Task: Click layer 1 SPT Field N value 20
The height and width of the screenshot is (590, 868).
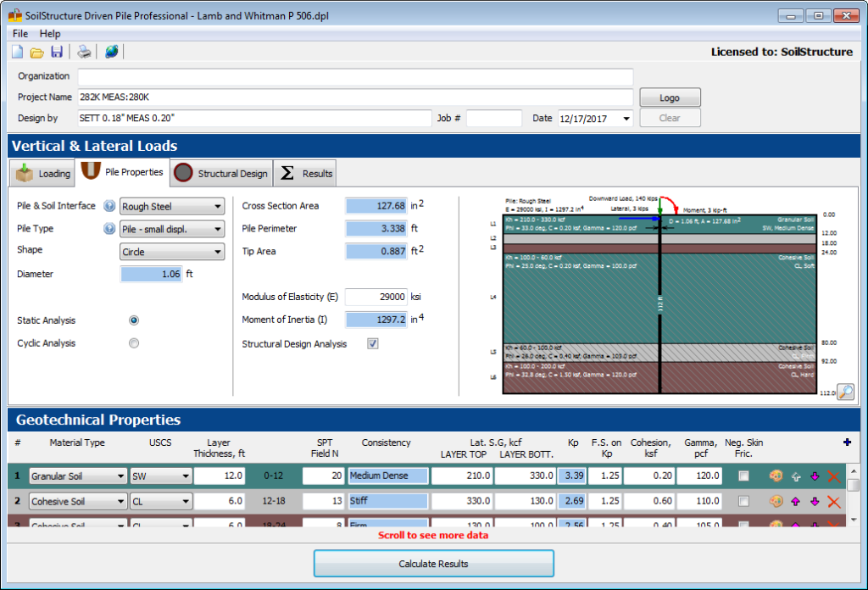Action: (323, 476)
